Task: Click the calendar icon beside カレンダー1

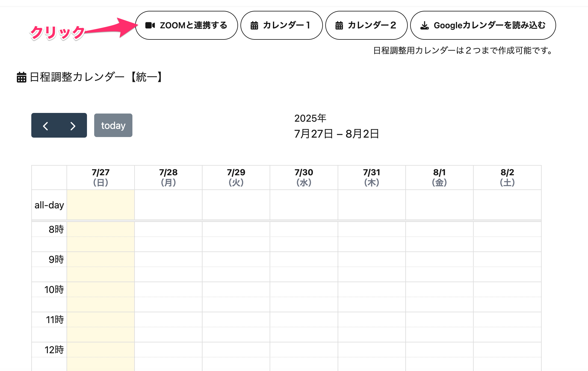Action: (x=254, y=25)
